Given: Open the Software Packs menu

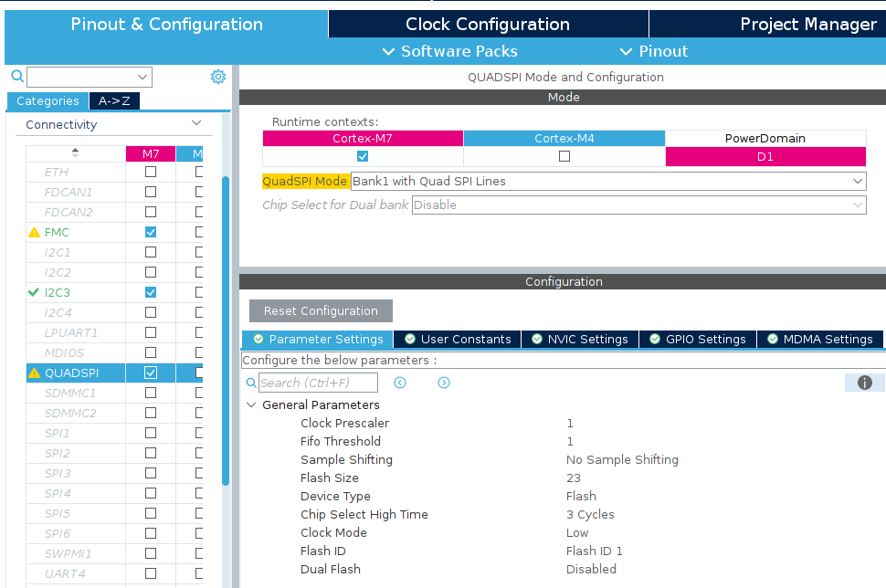Looking at the screenshot, I should click(449, 51).
